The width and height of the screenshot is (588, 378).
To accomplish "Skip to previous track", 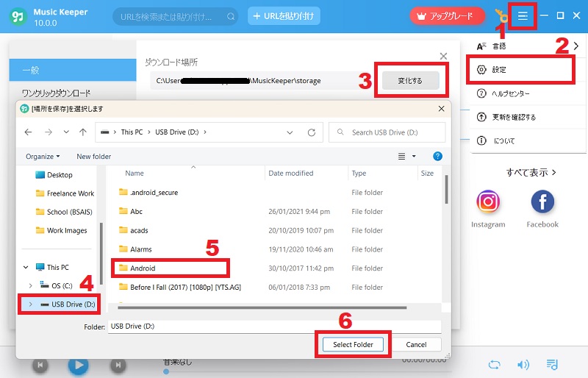I will pos(40,365).
